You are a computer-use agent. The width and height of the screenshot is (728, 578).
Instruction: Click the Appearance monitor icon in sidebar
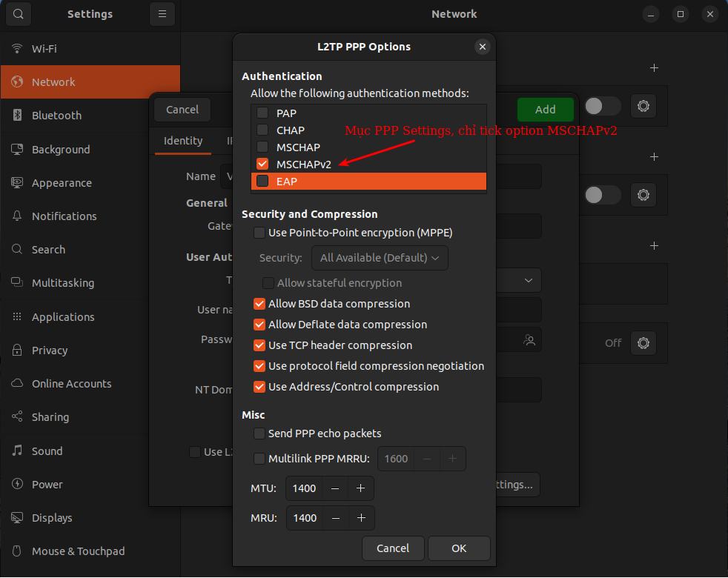click(17, 182)
